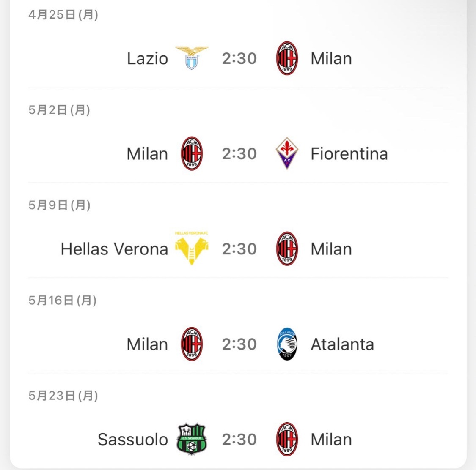Screen dimensions: 476x470
Task: Click Milan crest in Hellas Verona match
Action: (x=287, y=249)
